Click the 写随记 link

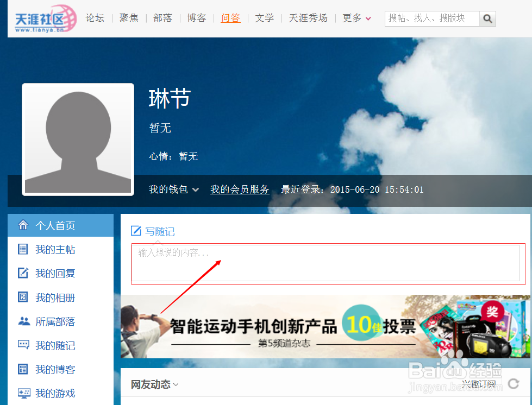tap(160, 231)
